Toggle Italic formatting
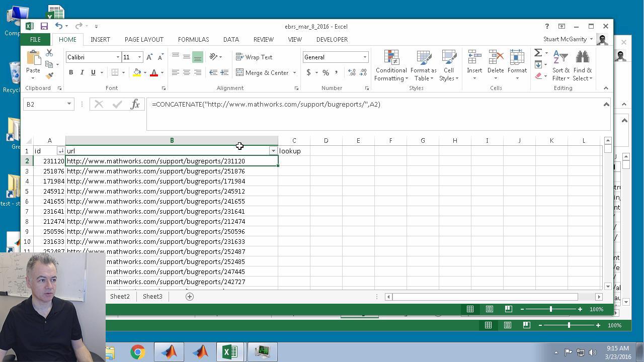Viewport: 644px width, 362px height. (82, 72)
